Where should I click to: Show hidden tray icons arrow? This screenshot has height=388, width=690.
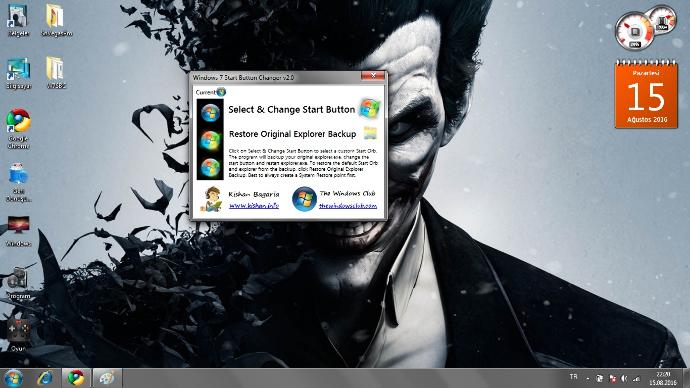pos(588,378)
